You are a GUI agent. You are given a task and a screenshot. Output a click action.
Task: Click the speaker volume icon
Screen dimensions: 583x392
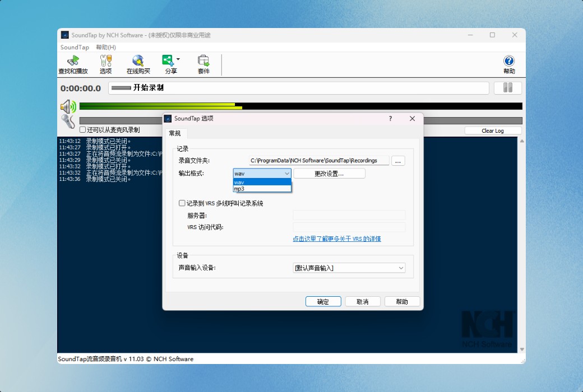67,106
